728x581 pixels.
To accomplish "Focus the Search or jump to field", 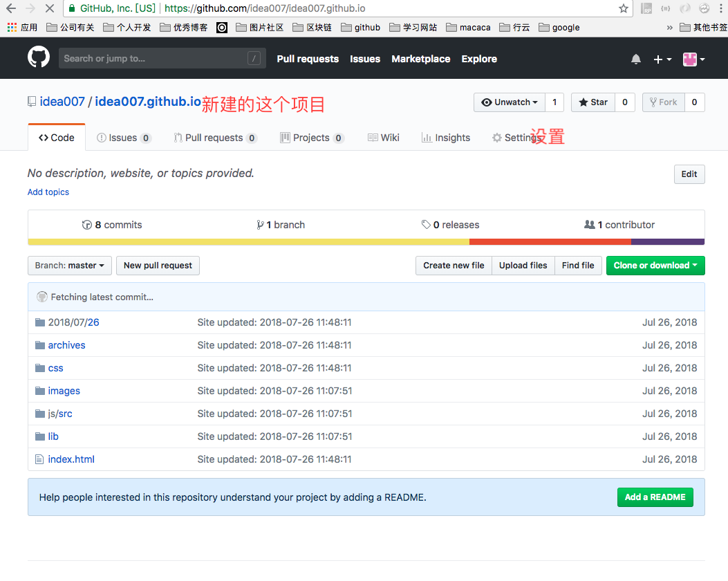I will tap(162, 58).
